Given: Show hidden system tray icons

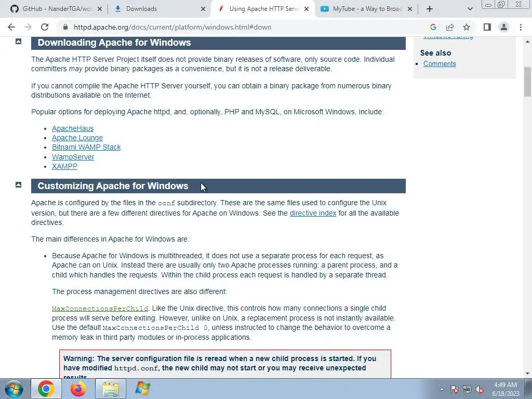Looking at the screenshot, I should (x=442, y=389).
